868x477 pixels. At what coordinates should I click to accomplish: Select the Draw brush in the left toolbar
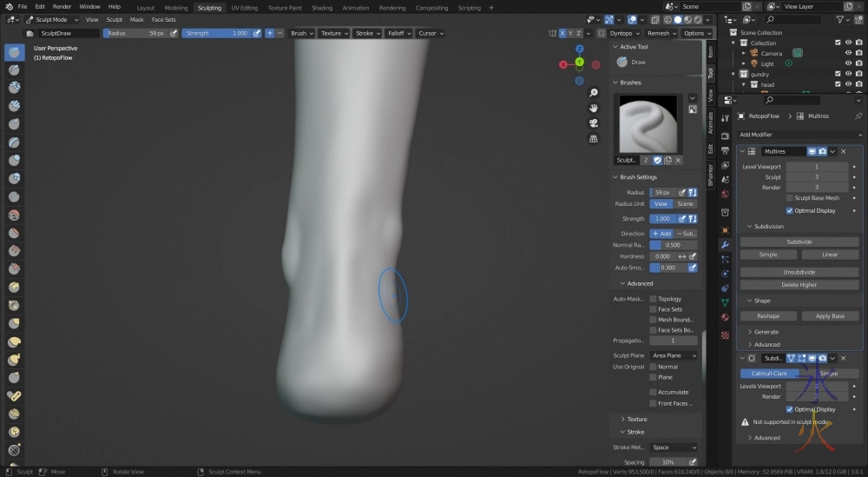15,52
